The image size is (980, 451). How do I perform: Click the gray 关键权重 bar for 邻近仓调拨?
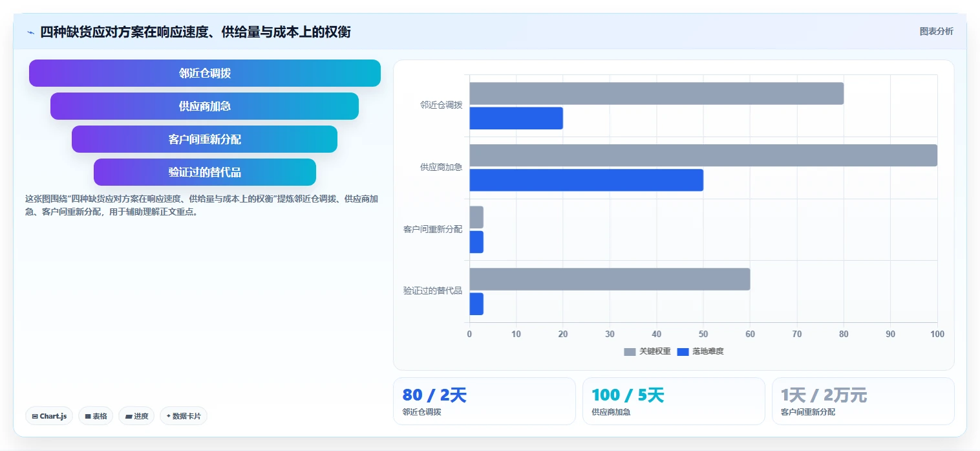click(656, 93)
